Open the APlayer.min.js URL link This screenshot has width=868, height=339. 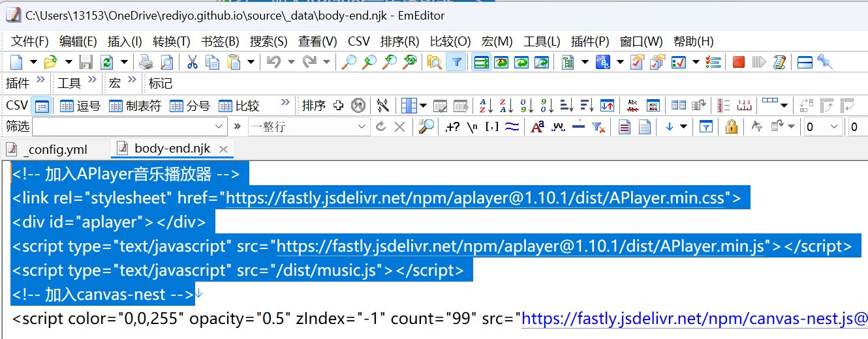point(521,246)
